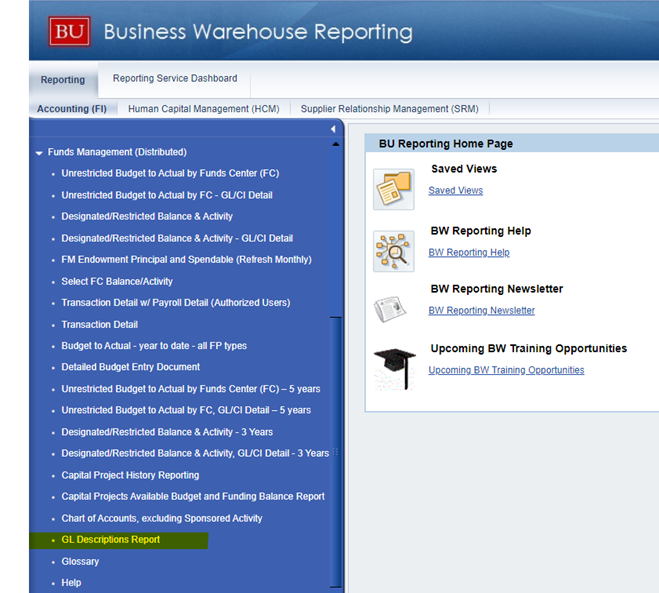
Task: Open the plain Transaction Detail report
Action: tap(100, 324)
